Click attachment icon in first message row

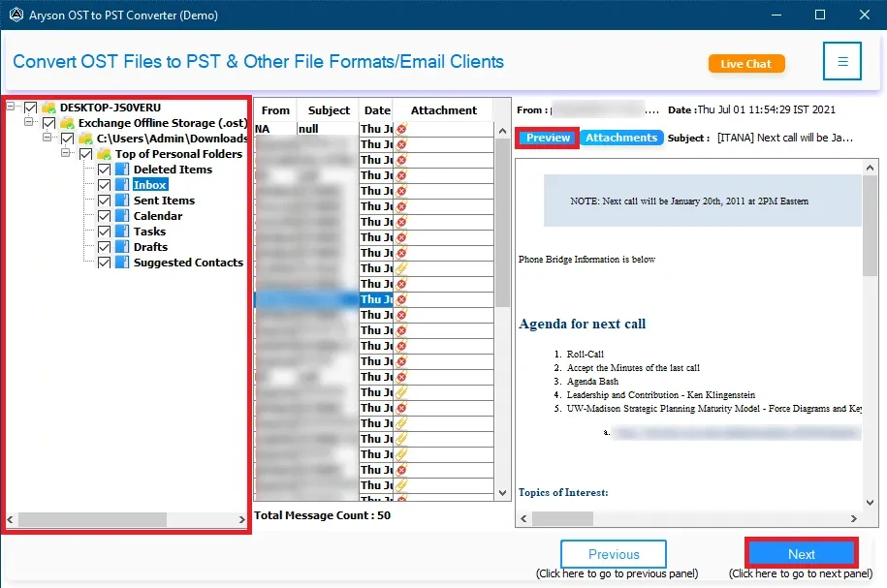(401, 129)
